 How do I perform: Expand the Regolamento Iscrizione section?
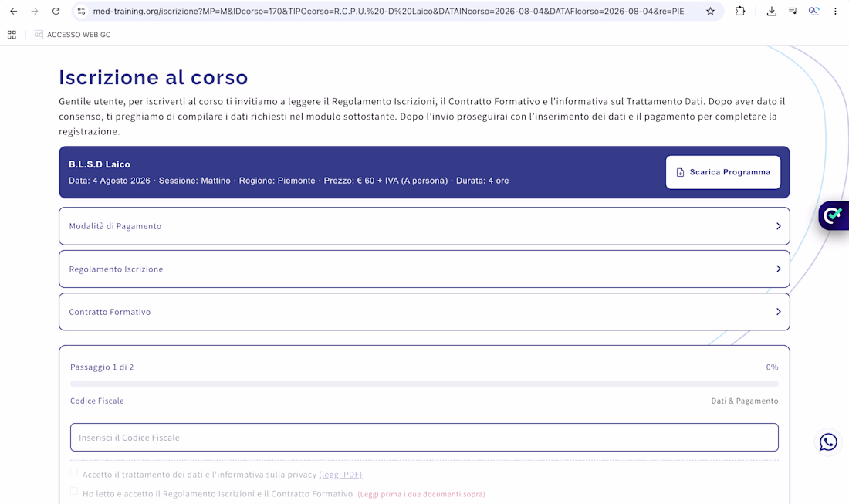point(424,269)
